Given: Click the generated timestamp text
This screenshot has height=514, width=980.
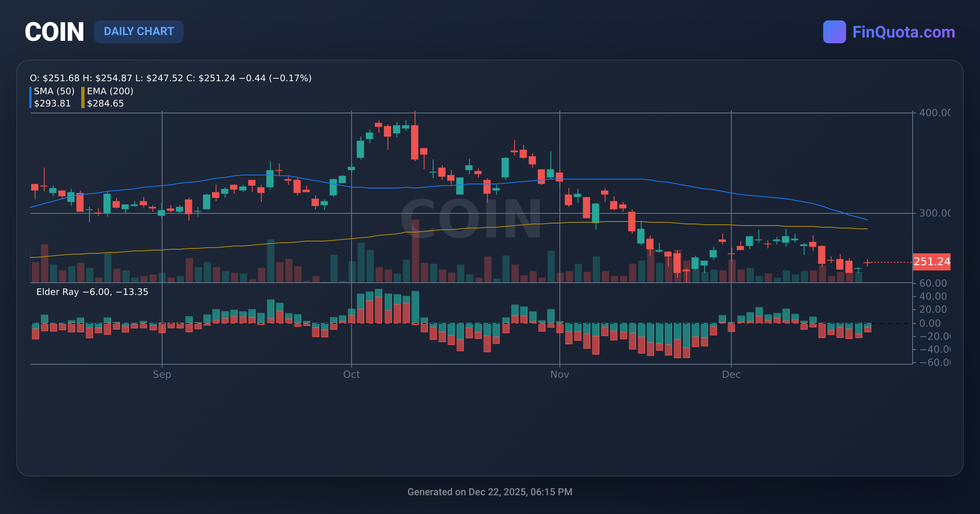Looking at the screenshot, I should (x=490, y=492).
